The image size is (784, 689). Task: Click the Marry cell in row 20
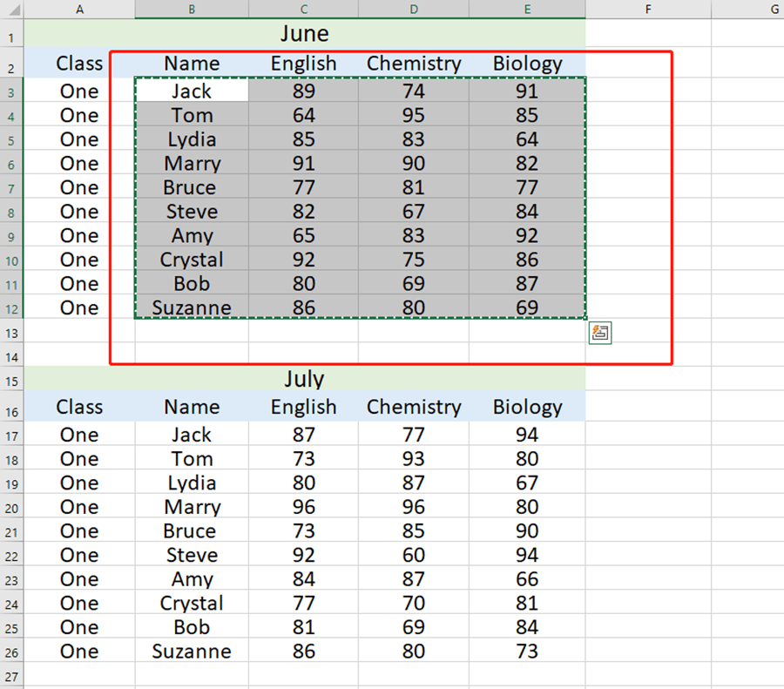tap(192, 506)
